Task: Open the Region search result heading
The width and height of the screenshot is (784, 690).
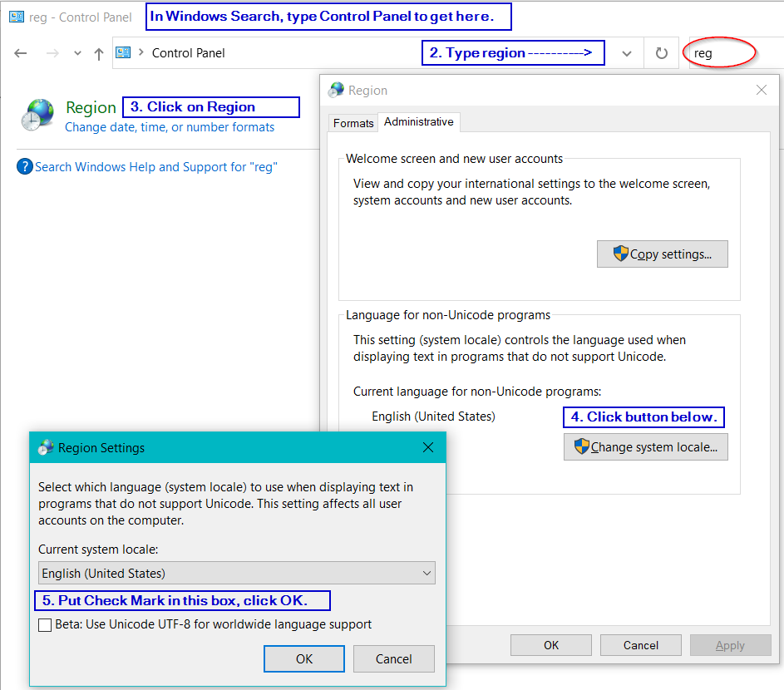Action: 91,107
